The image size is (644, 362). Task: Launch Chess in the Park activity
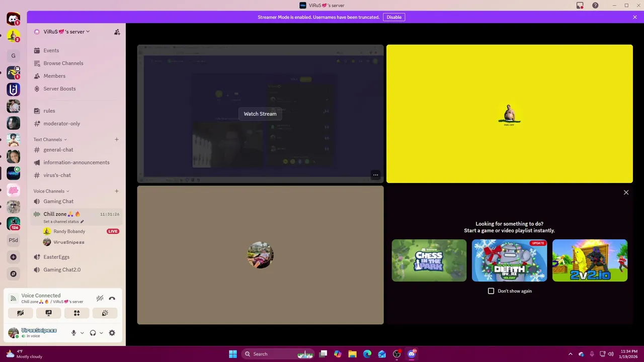pos(429,260)
